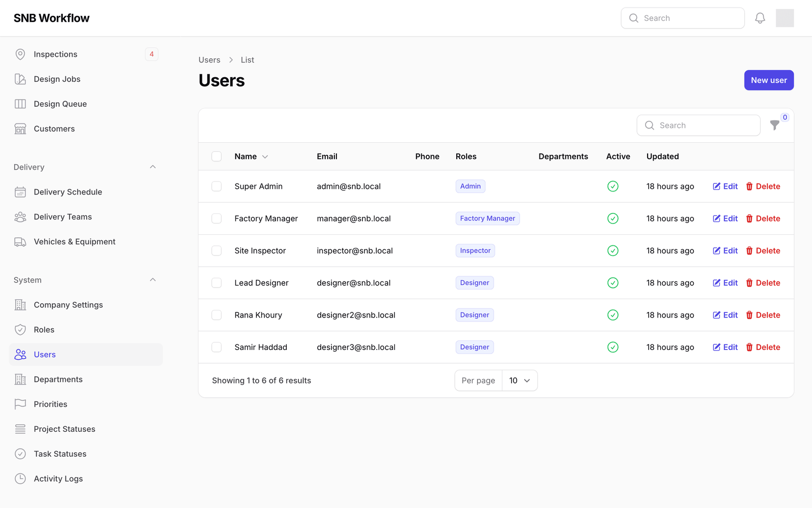Click Customers storefront icon
The height and width of the screenshot is (508, 812).
(20, 129)
